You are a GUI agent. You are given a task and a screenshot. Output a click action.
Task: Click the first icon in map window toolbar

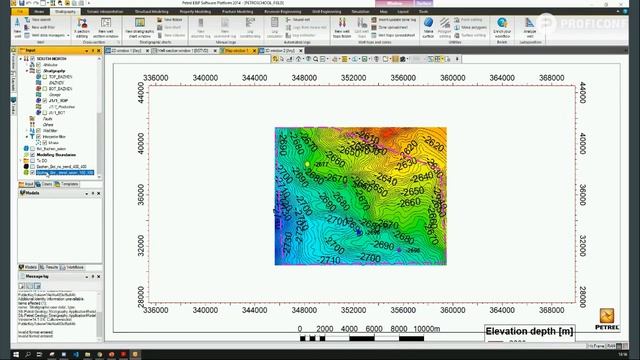[275, 59]
